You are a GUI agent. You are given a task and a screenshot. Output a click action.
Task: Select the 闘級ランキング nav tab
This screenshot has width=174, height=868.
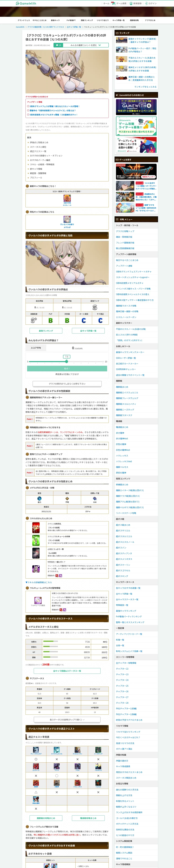(x=87, y=20)
